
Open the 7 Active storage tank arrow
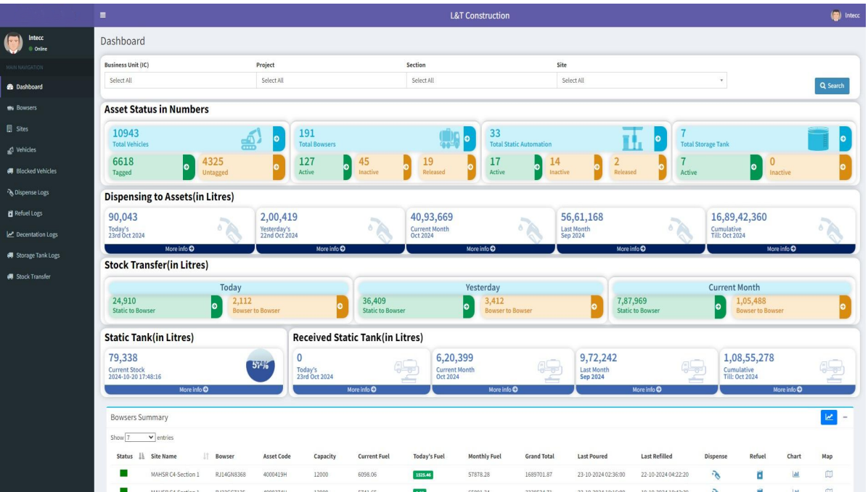coord(756,167)
